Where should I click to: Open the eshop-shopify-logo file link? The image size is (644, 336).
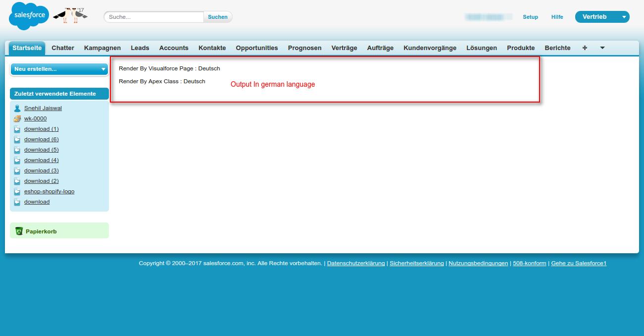tap(50, 191)
